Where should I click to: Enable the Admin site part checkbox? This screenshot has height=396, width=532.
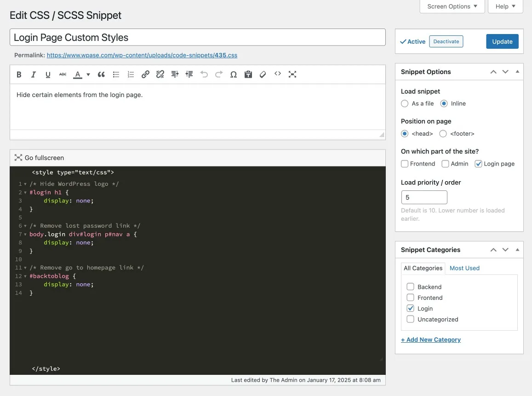[x=445, y=164]
